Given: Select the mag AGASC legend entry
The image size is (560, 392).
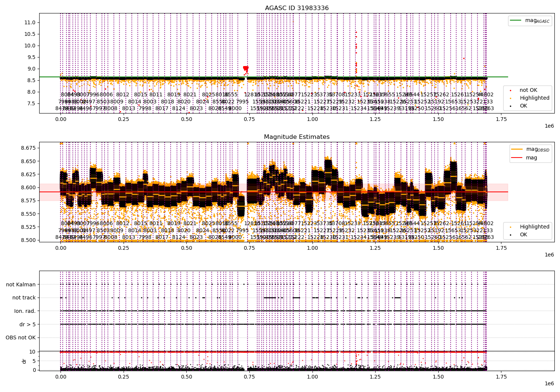Looking at the screenshot, I should pyautogui.click(x=537, y=21).
